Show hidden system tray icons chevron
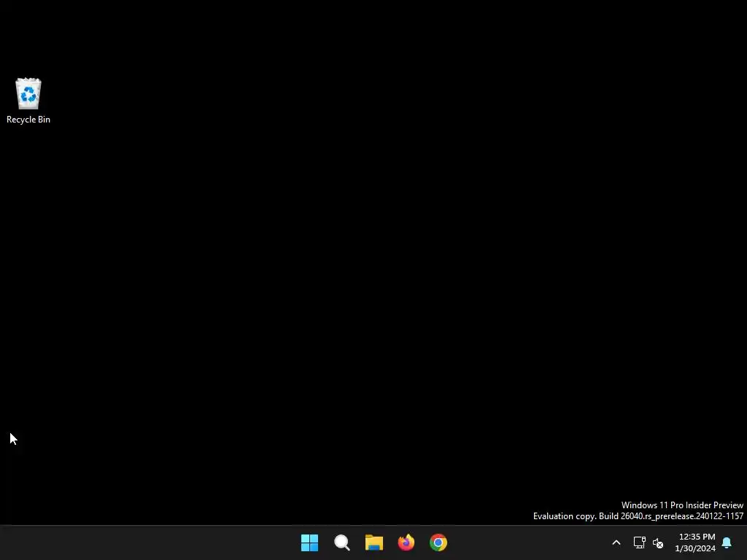The image size is (747, 560). (616, 542)
